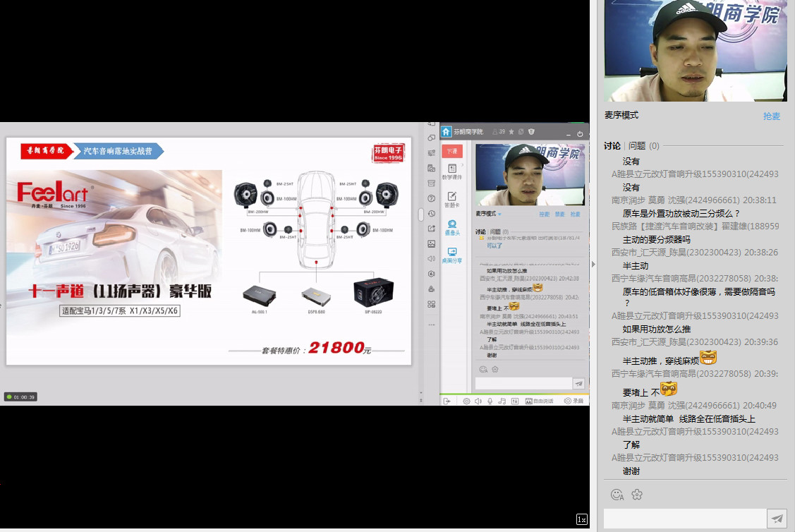Collapse the right panel using the side arrow
The height and width of the screenshot is (532, 795).
[x=593, y=265]
